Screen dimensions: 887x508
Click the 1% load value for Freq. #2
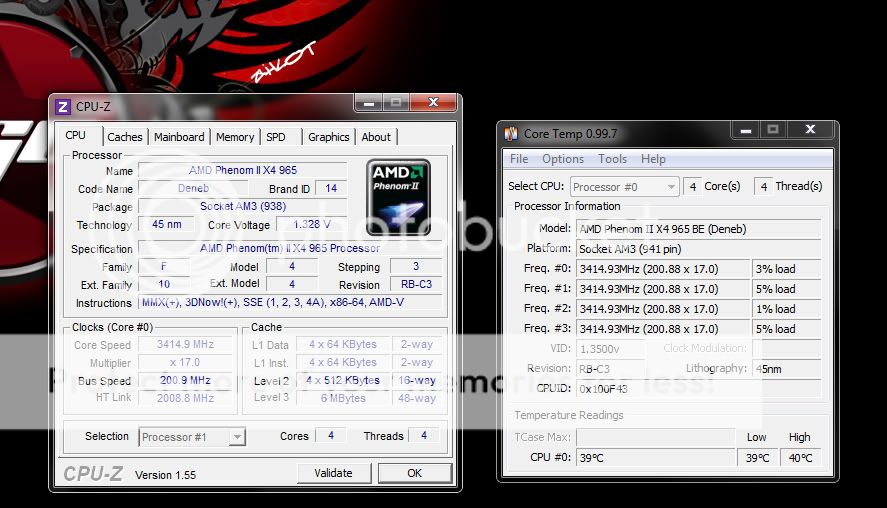[787, 309]
